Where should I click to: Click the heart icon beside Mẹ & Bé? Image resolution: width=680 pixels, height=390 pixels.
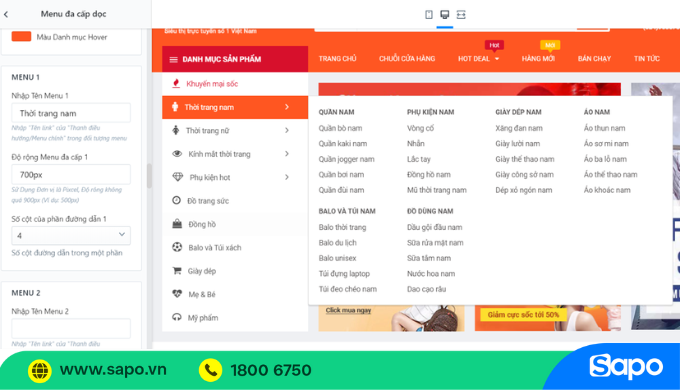(177, 294)
